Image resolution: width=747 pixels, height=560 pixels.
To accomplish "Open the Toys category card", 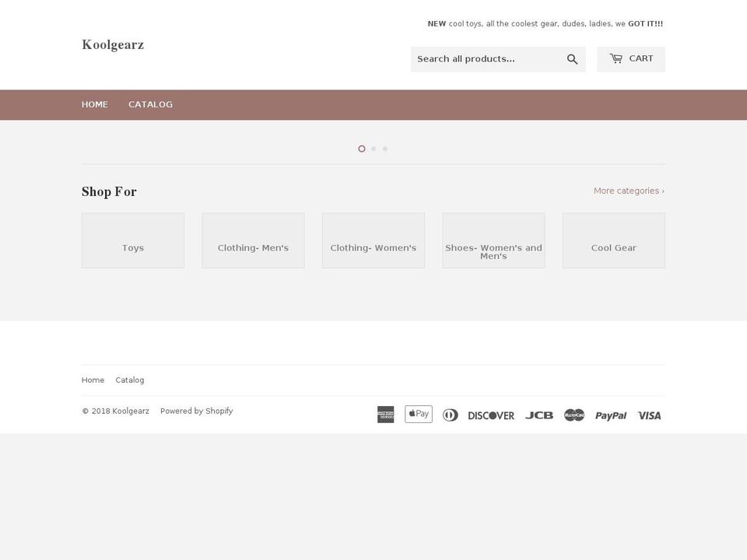I will click(133, 240).
